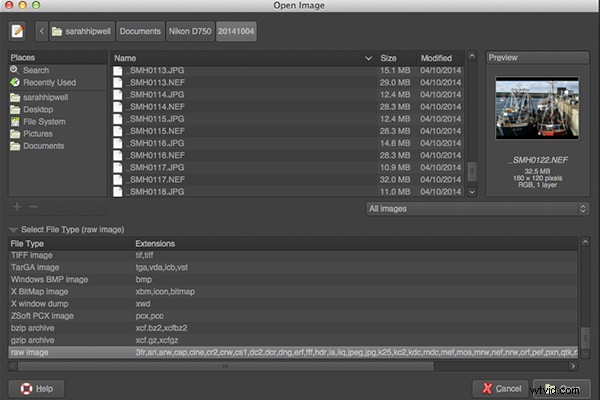The width and height of the screenshot is (600, 400).
Task: Choose gzip archive file type
Action: click(293, 340)
